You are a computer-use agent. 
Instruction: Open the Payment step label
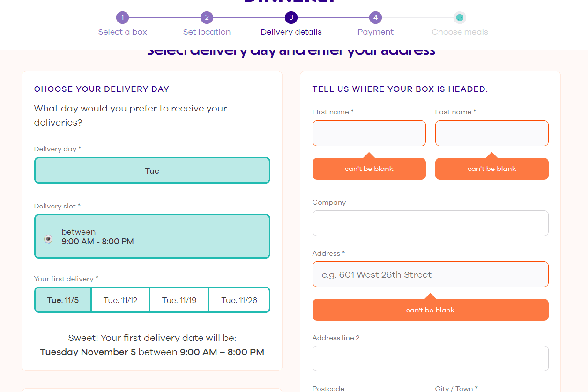click(x=375, y=32)
